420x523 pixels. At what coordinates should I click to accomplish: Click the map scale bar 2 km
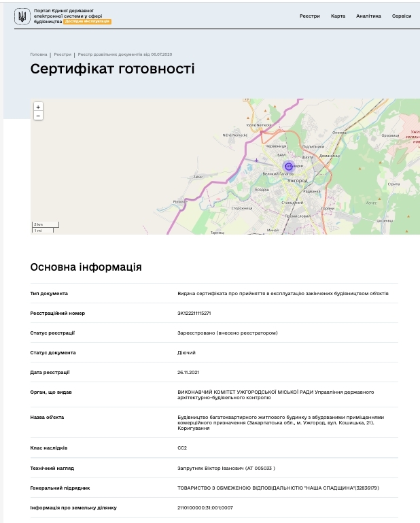[46, 224]
